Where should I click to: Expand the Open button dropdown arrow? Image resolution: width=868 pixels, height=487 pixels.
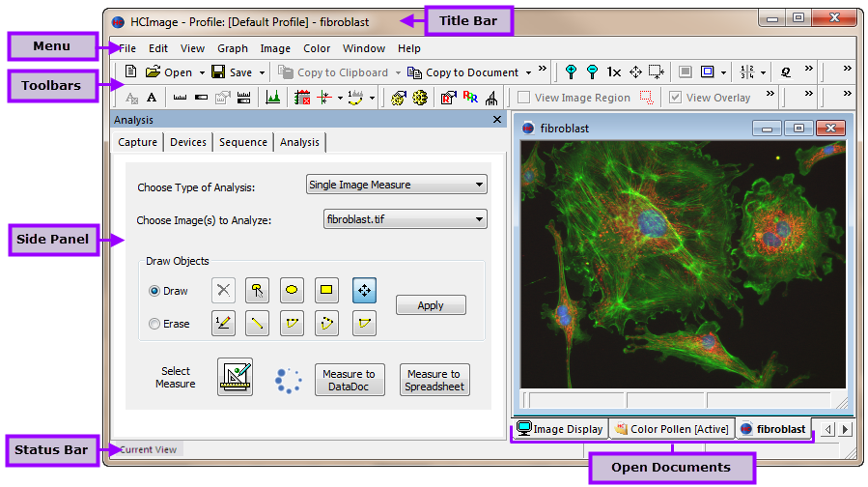click(x=202, y=72)
